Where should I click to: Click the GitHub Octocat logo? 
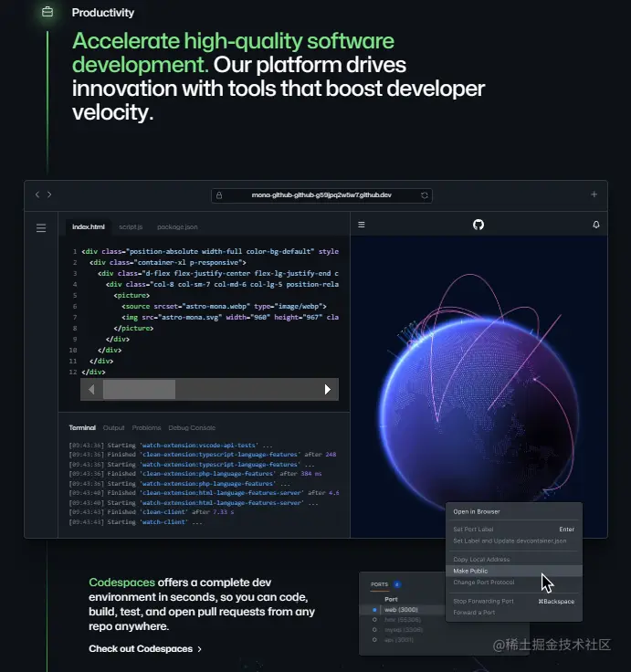coord(479,225)
